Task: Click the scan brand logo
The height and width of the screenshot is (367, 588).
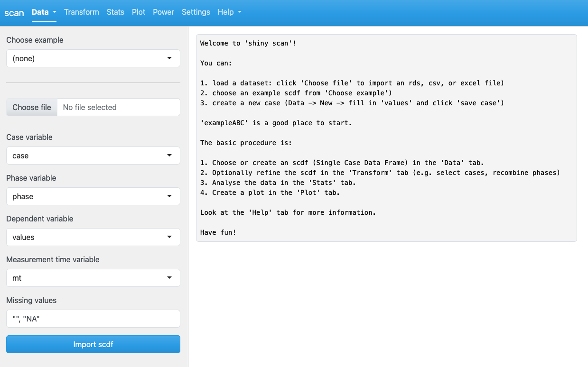Action: (14, 13)
